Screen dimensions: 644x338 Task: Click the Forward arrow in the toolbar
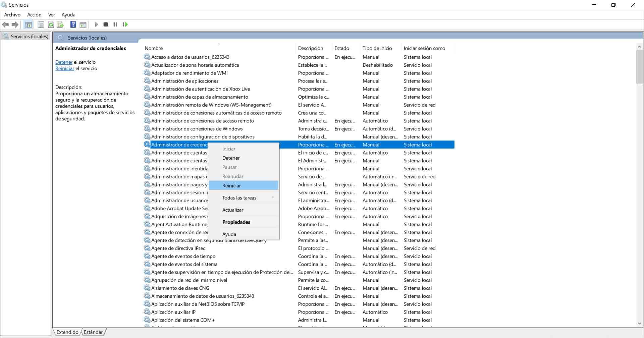(15, 24)
